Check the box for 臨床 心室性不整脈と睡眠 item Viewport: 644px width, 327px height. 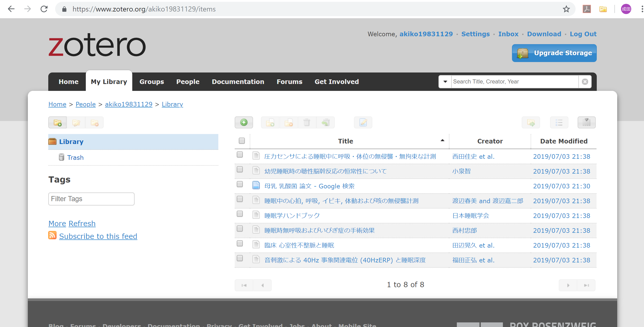240,243
